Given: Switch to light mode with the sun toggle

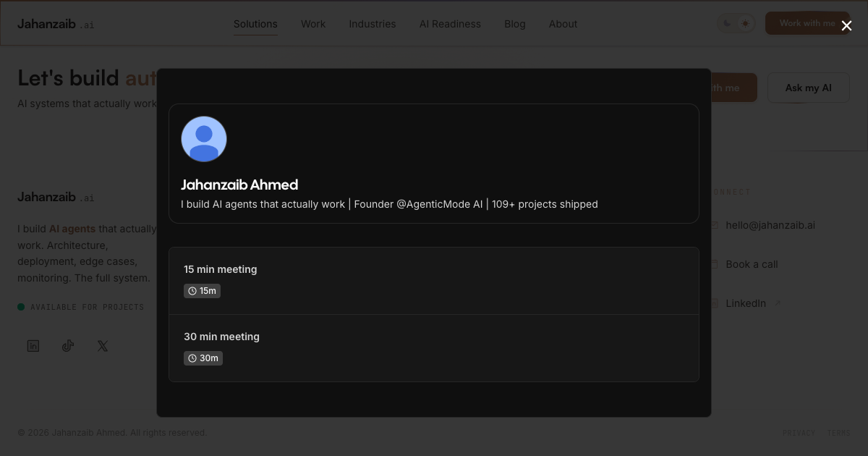Looking at the screenshot, I should (x=745, y=23).
